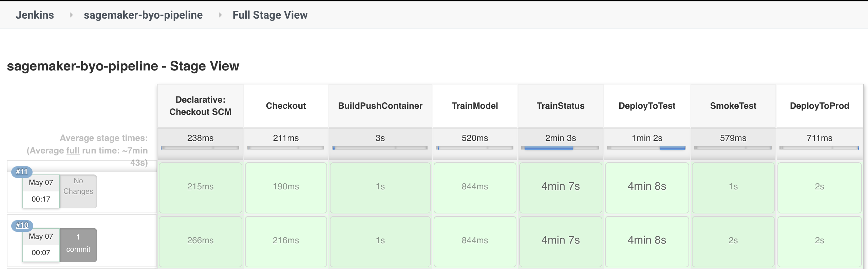Click No Changes box for build #11
Viewport: 868px width, 269px height.
[x=78, y=191]
